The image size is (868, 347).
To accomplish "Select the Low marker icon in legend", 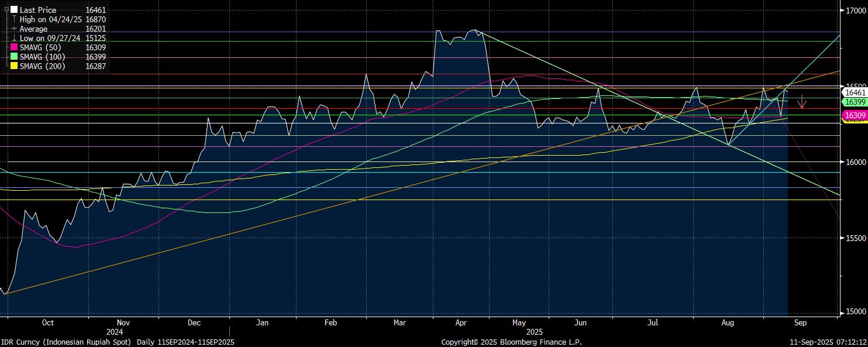I will tap(14, 38).
